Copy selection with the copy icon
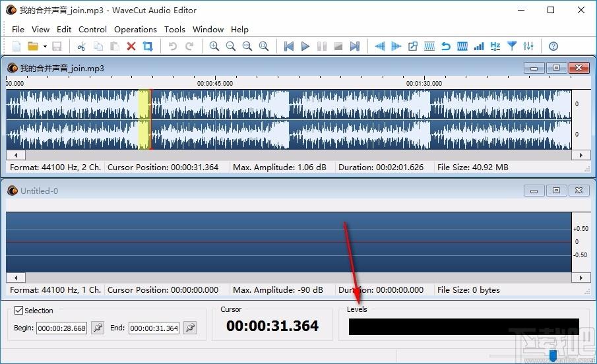 tap(98, 46)
